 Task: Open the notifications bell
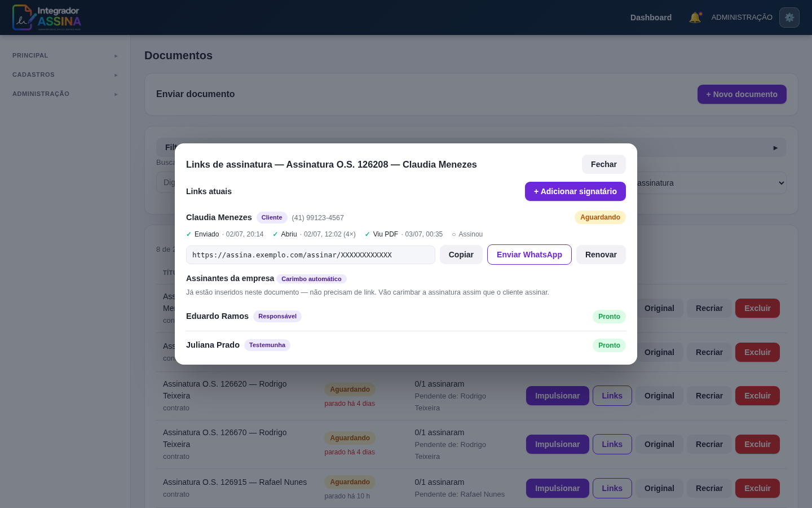[x=695, y=17]
